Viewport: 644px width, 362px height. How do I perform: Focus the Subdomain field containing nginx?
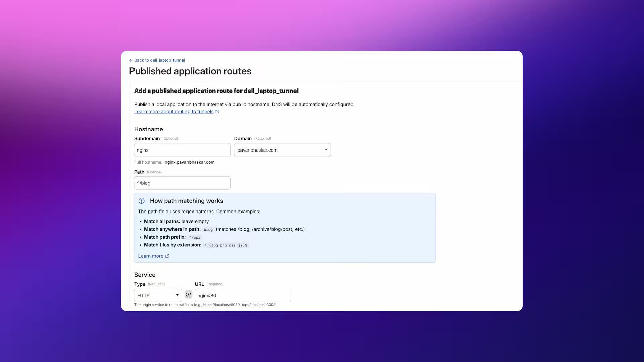(182, 150)
